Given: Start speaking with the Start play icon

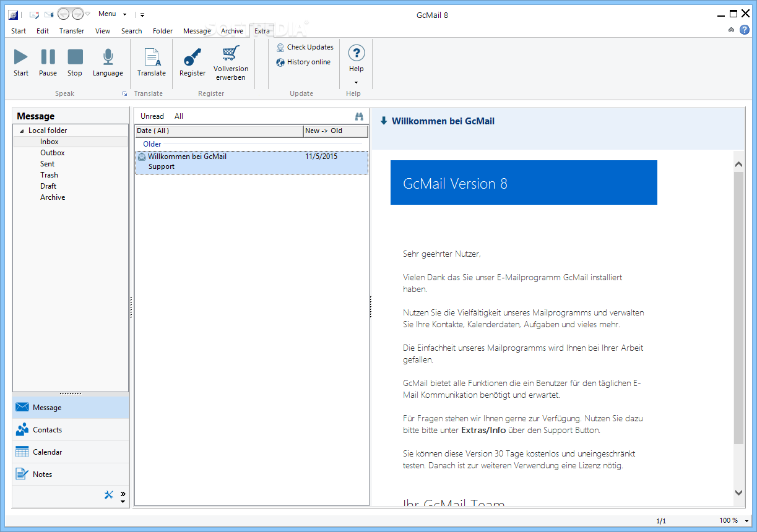Looking at the screenshot, I should [x=21, y=57].
